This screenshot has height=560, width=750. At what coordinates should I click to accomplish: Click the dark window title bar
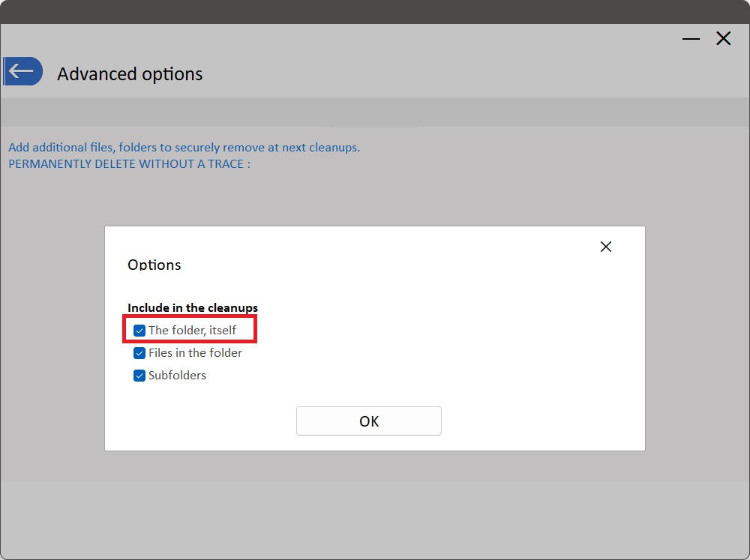click(x=375, y=11)
